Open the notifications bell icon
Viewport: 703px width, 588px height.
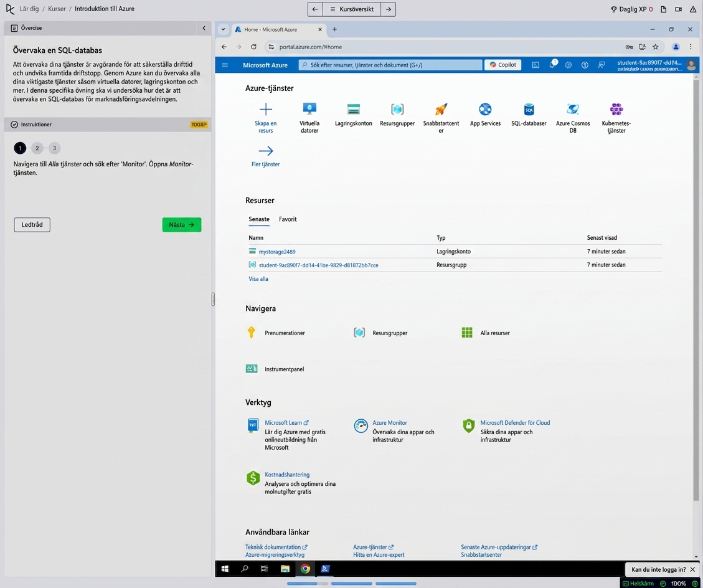pos(552,65)
